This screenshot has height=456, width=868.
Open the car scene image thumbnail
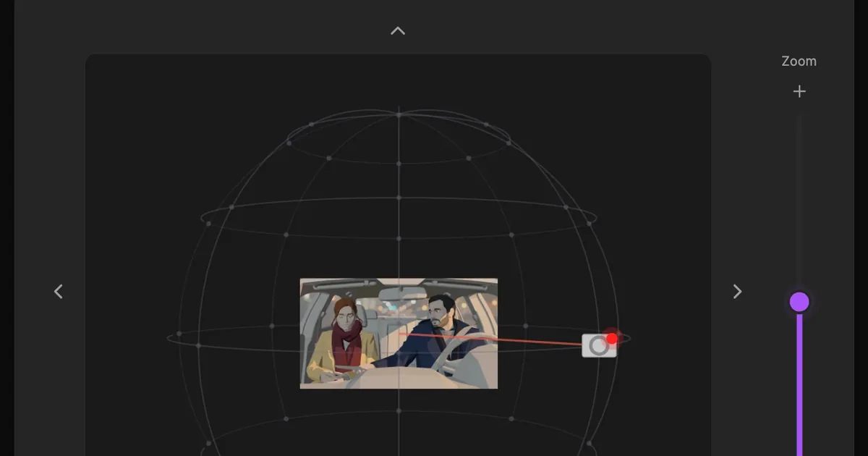click(x=399, y=334)
